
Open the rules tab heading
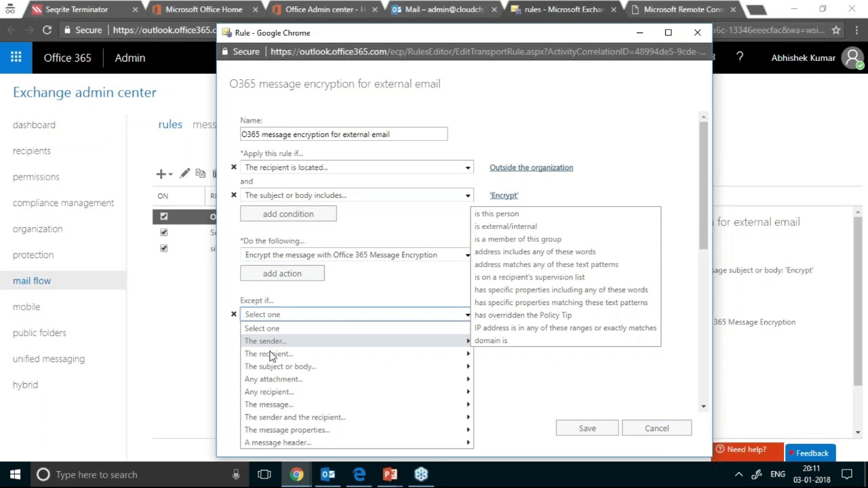pos(170,124)
